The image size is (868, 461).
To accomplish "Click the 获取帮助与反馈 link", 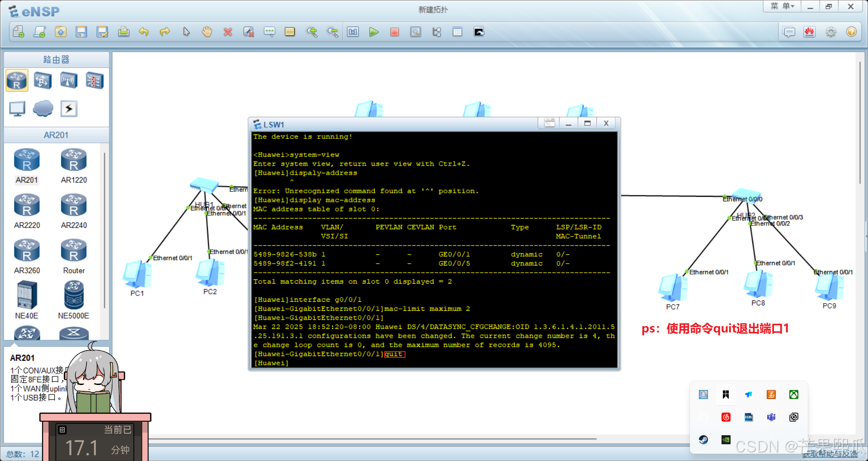I will click(830, 454).
